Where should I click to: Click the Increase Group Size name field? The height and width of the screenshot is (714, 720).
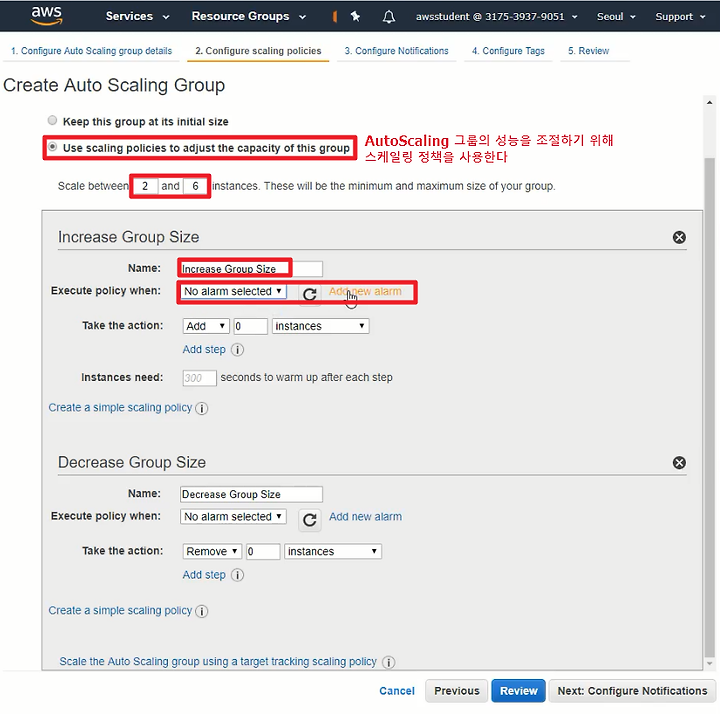(x=251, y=269)
